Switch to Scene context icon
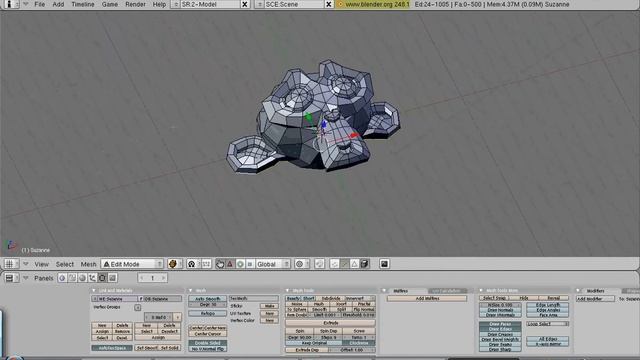The width and height of the screenshot is (640, 360). pos(112,278)
